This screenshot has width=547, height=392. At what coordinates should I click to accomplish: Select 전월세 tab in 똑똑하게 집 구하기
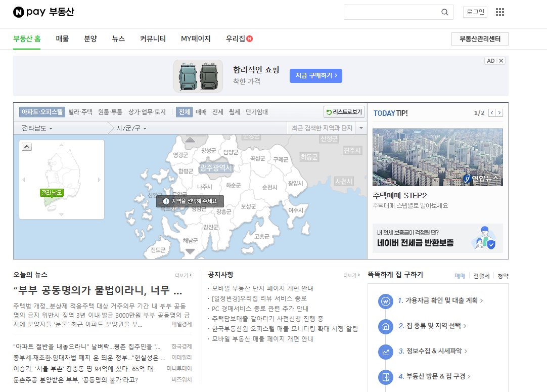[481, 276]
